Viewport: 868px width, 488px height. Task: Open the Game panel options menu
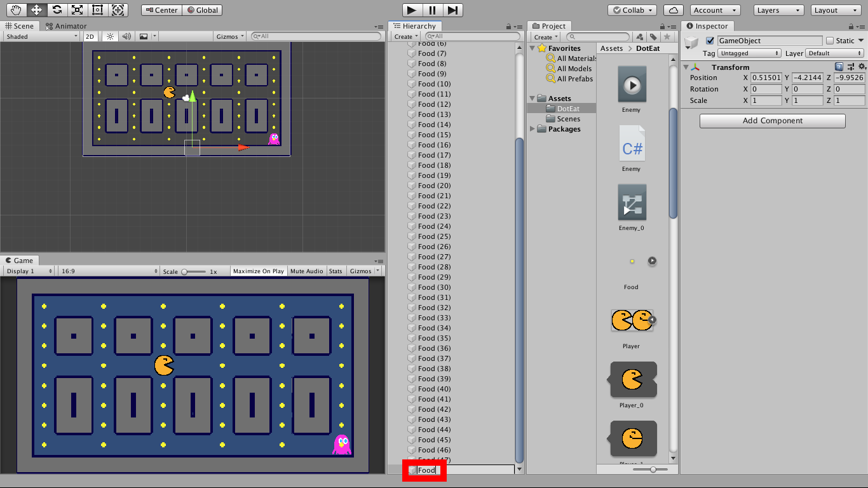(379, 261)
